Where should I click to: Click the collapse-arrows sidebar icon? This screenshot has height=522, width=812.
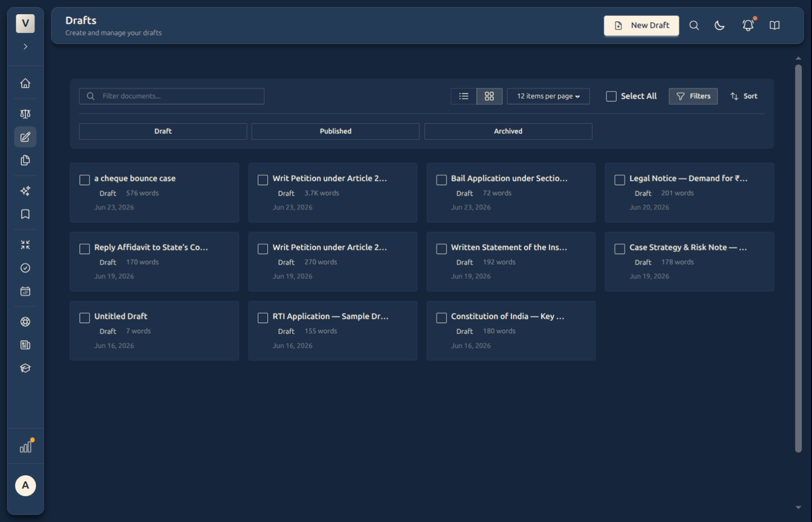click(x=25, y=245)
